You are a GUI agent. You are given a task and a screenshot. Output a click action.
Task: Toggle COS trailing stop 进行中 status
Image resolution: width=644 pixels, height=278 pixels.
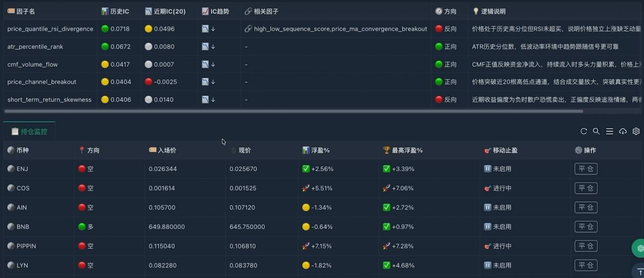pos(497,188)
